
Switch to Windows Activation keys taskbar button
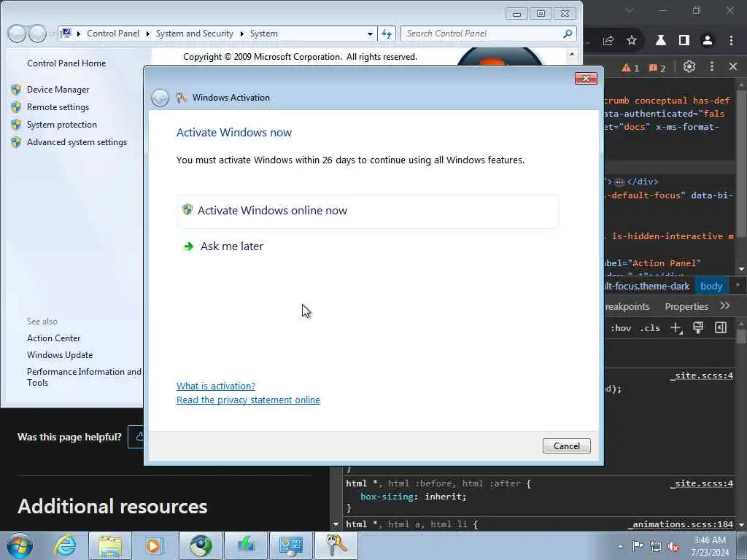[336, 545]
